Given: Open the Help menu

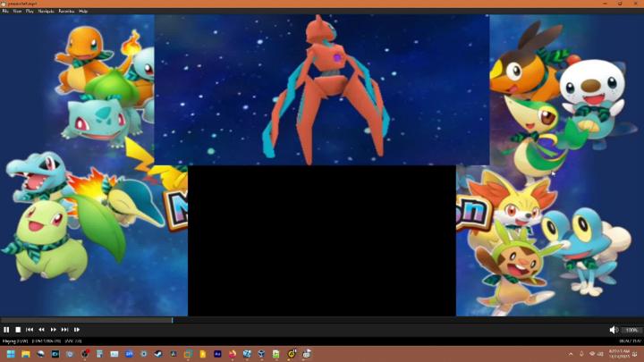Looking at the screenshot, I should click(x=83, y=11).
